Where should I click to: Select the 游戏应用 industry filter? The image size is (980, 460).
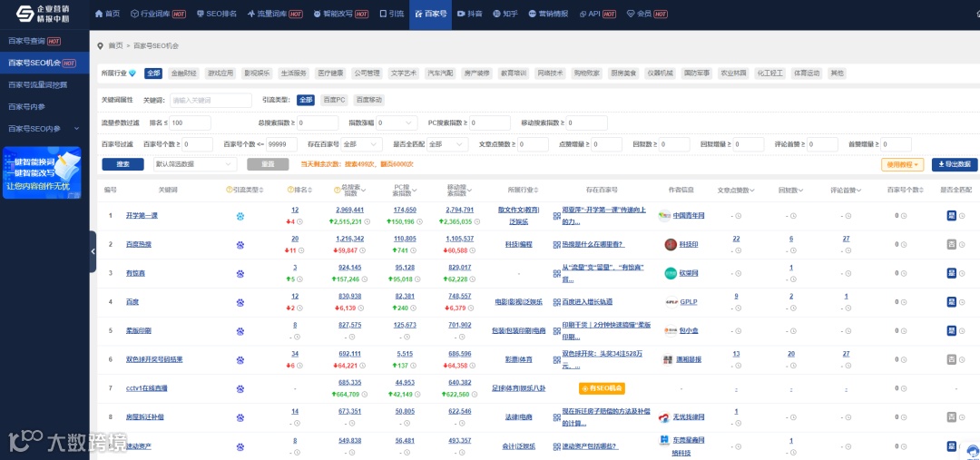(x=220, y=73)
